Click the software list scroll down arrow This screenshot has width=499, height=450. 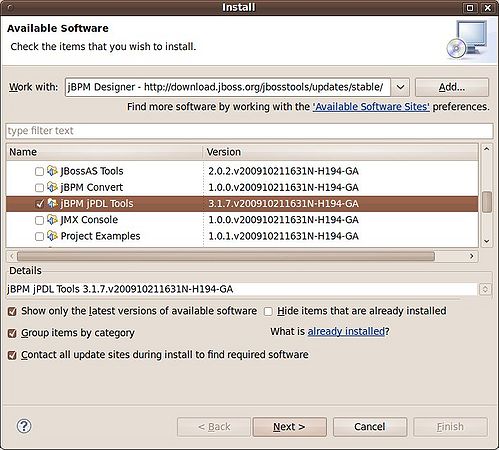pyautogui.click(x=487, y=241)
